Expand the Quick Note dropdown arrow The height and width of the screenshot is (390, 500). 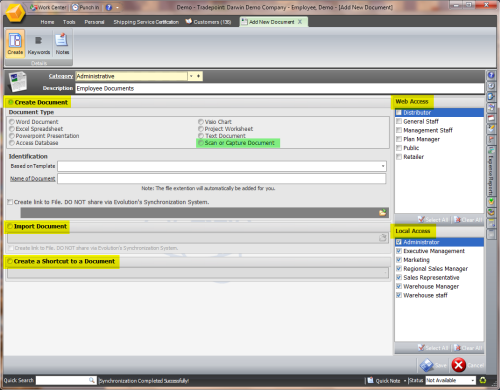point(405,380)
